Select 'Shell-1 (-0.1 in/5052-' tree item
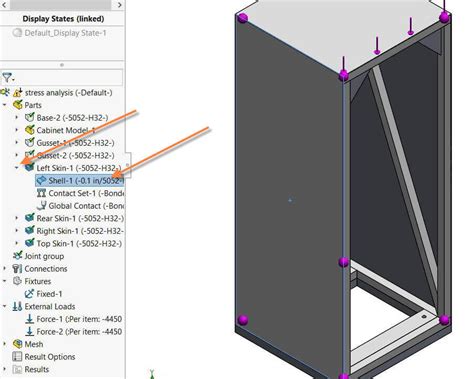 [x=79, y=180]
